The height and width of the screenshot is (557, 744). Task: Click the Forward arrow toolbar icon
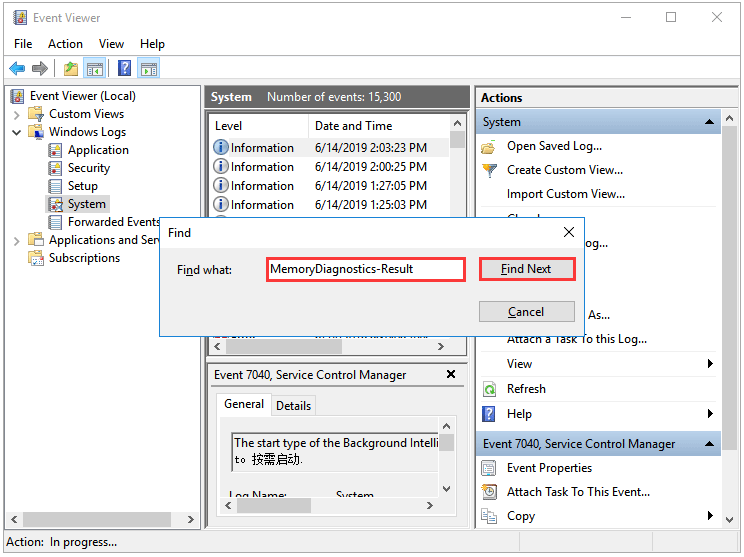tap(40, 69)
